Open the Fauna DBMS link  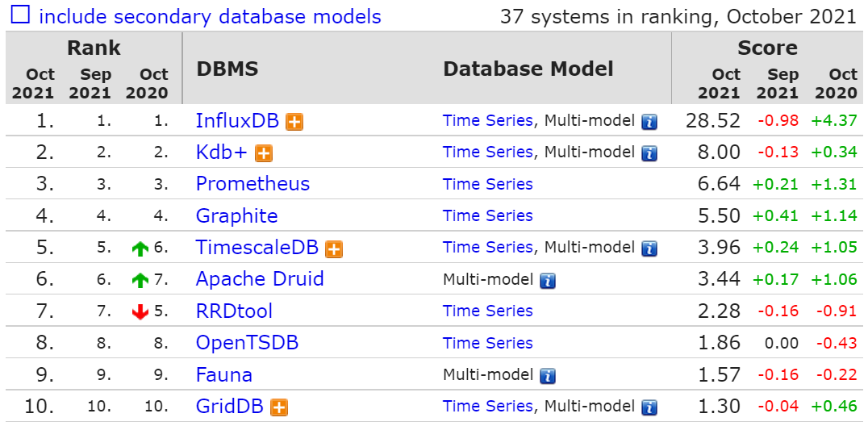pyautogui.click(x=224, y=374)
